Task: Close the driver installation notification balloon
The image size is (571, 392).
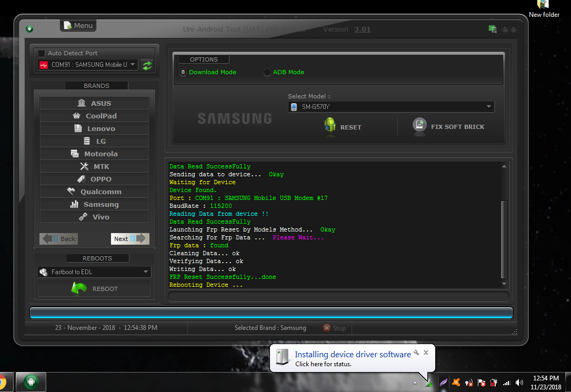Action: point(426,353)
